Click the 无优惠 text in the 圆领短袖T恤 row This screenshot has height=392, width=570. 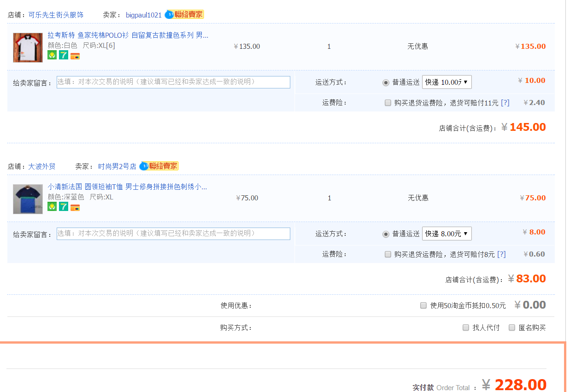(418, 198)
